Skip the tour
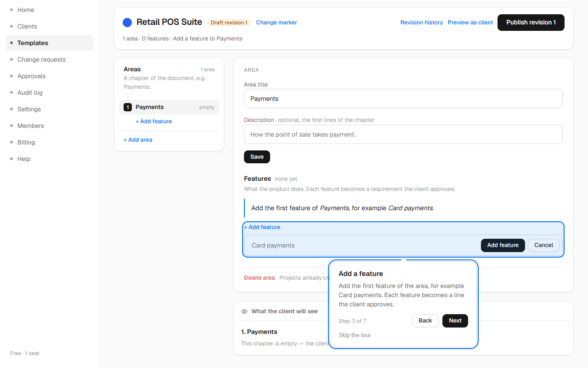 [355, 335]
